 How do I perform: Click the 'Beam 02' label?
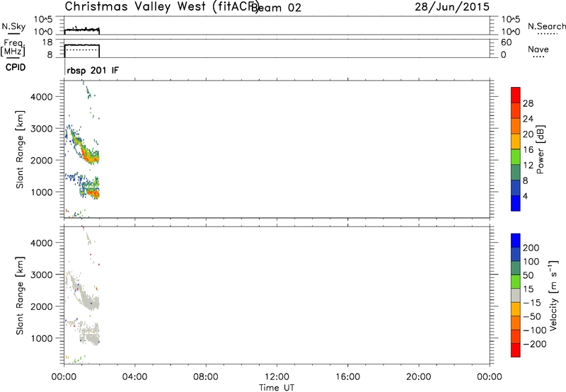point(276,8)
